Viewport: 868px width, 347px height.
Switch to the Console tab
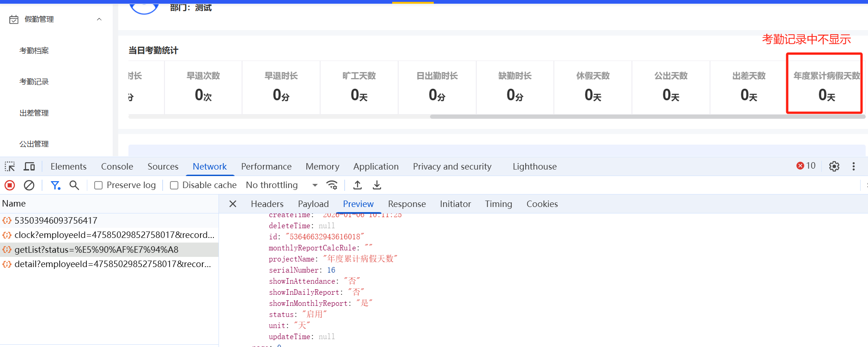pos(117,166)
